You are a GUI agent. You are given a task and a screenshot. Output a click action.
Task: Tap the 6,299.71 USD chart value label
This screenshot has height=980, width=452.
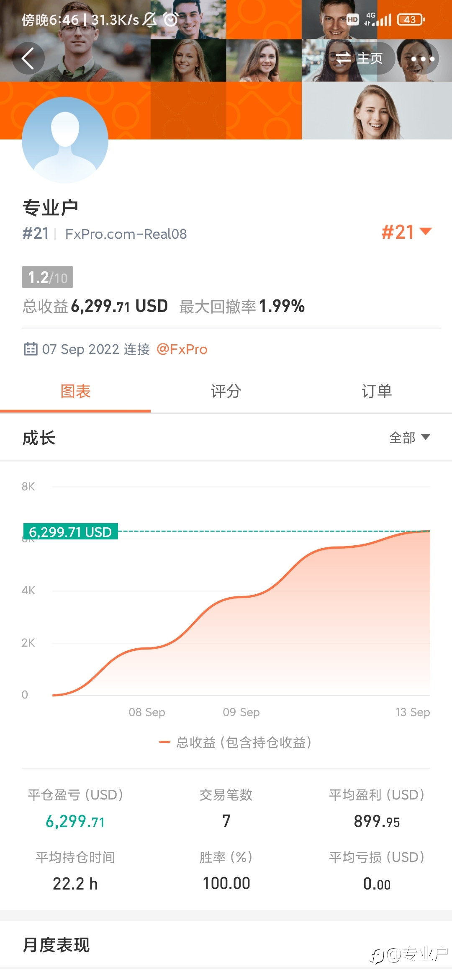[x=70, y=531]
